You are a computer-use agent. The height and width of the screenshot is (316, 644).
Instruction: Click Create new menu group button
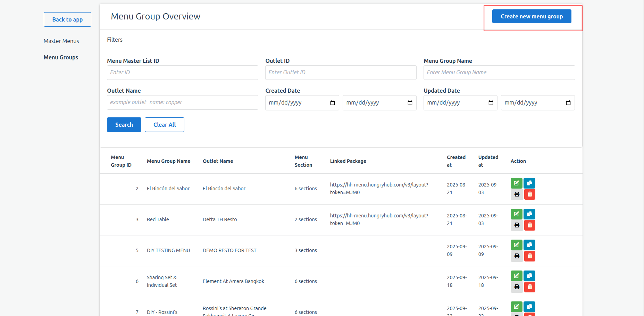(531, 16)
